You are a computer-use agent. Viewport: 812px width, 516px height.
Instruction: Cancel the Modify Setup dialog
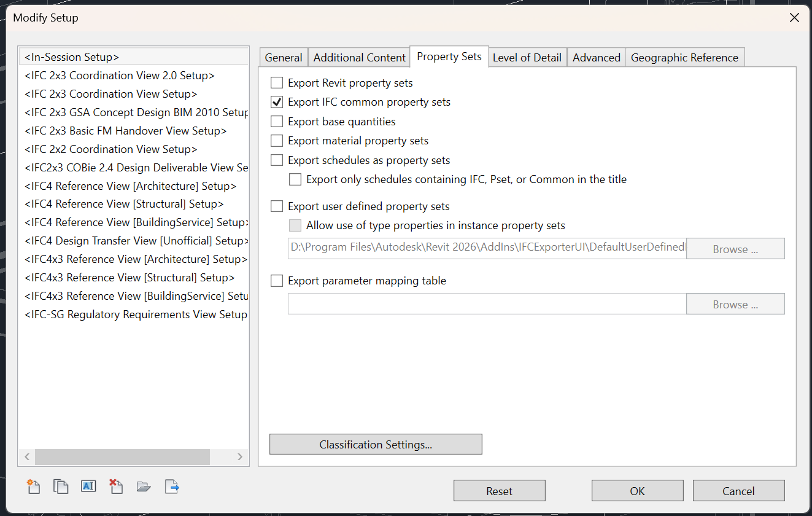tap(739, 491)
